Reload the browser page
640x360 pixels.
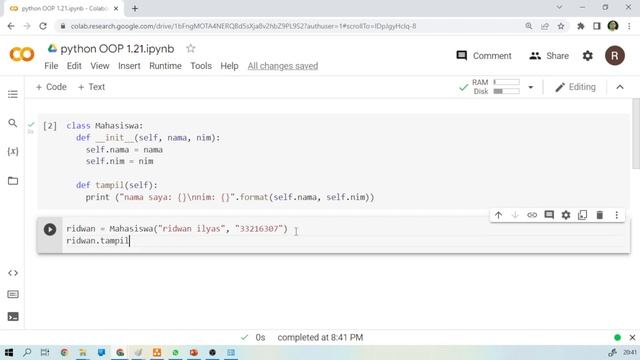tap(43, 26)
